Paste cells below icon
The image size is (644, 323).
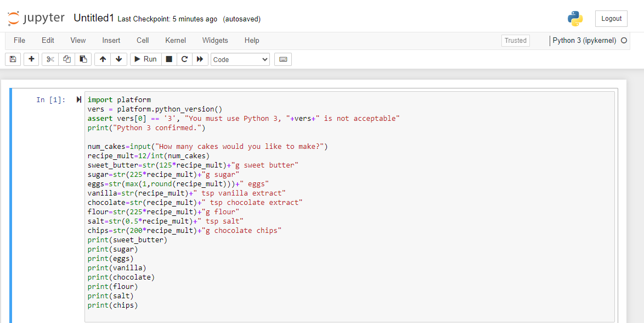[x=83, y=59]
